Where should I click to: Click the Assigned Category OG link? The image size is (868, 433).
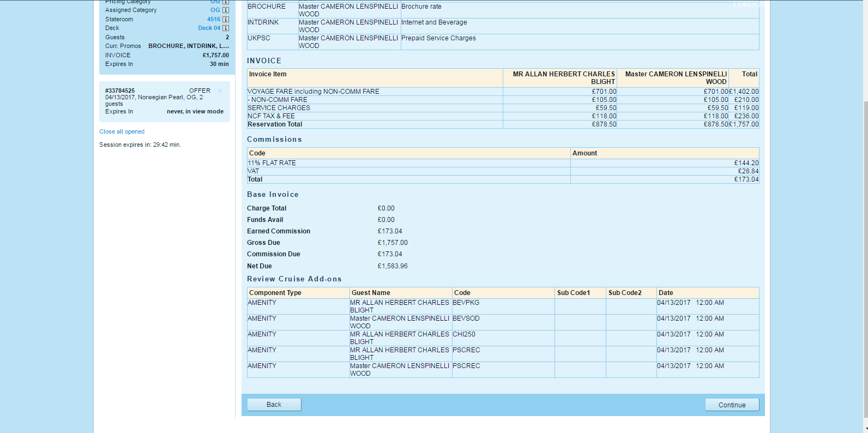point(215,10)
